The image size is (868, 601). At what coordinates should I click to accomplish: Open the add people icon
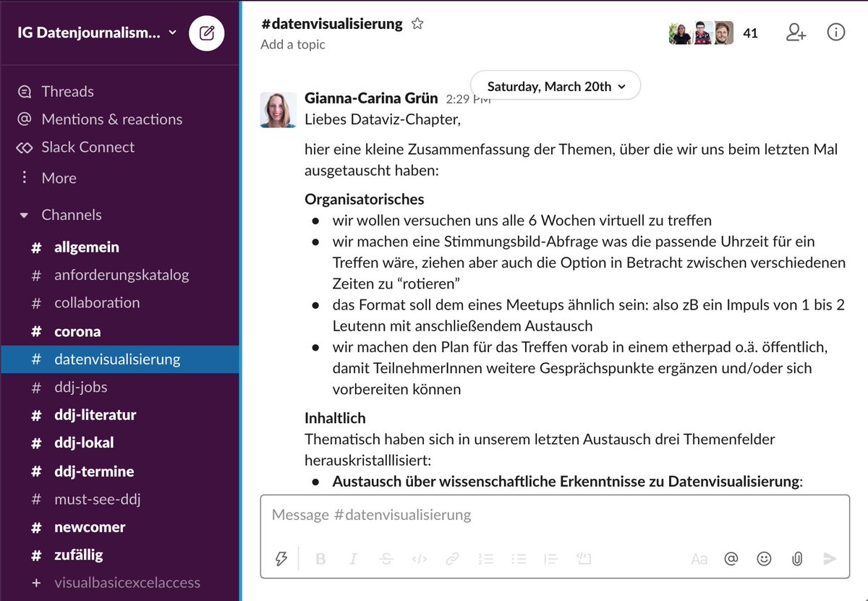796,33
